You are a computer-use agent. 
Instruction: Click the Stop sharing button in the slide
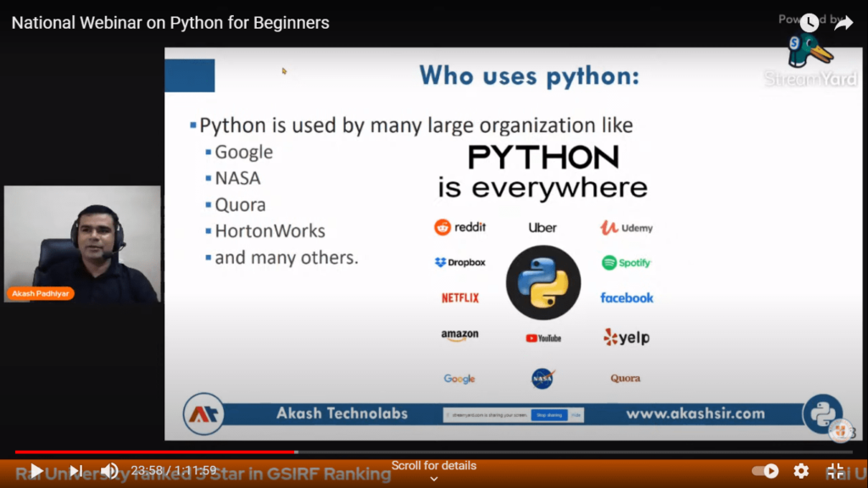(549, 415)
